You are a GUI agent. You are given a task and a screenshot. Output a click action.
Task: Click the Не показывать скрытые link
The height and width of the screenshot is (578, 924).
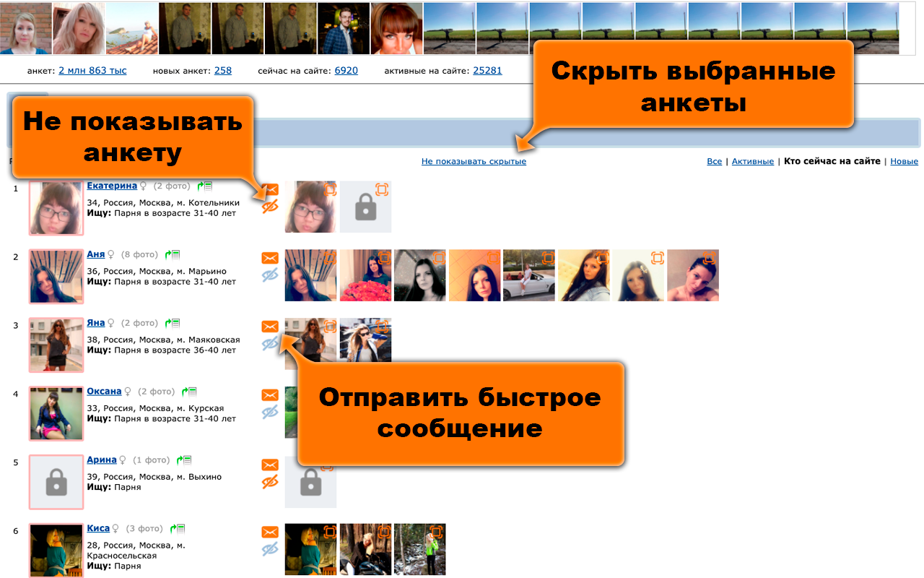pyautogui.click(x=474, y=161)
